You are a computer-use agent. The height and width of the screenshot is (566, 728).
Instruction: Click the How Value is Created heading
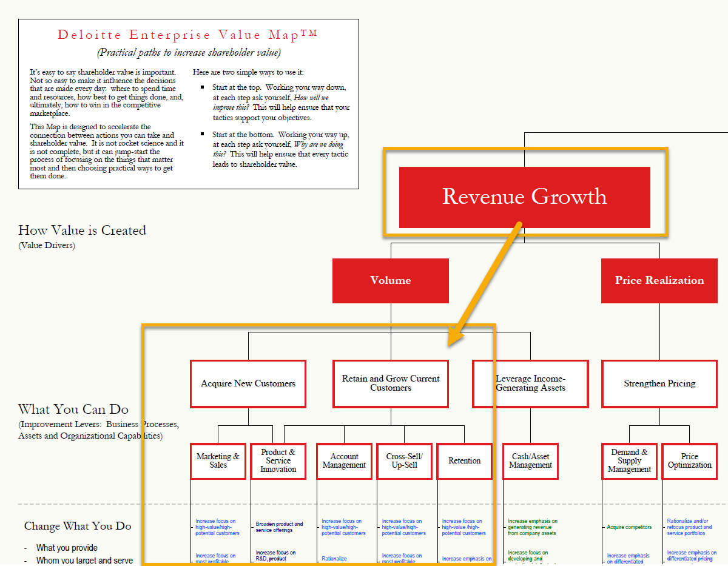[83, 231]
